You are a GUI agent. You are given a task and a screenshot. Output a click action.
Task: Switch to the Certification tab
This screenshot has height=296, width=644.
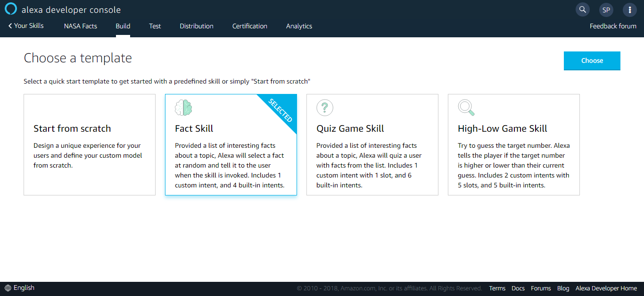pyautogui.click(x=250, y=26)
